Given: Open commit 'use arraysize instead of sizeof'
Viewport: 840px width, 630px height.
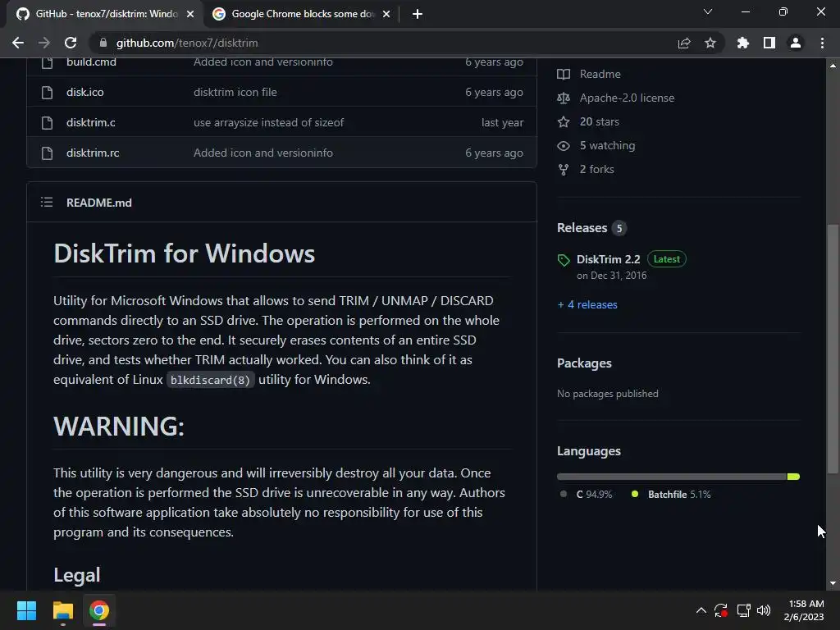Looking at the screenshot, I should 268,123.
